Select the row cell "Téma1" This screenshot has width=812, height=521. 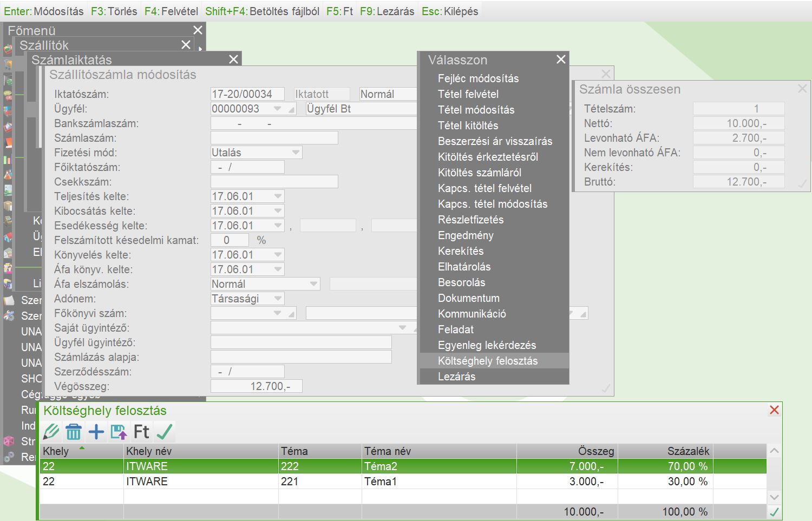click(439, 482)
